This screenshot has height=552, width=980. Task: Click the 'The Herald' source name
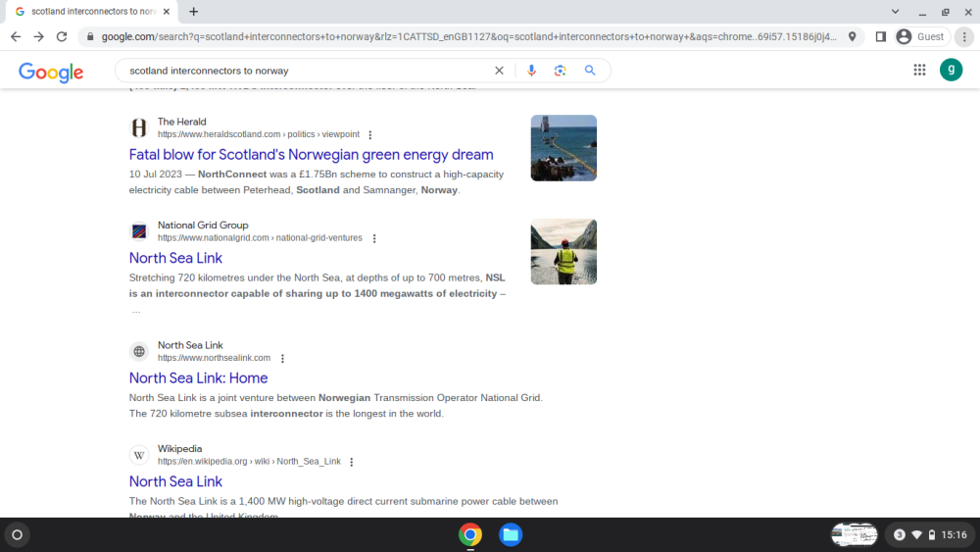click(x=182, y=122)
